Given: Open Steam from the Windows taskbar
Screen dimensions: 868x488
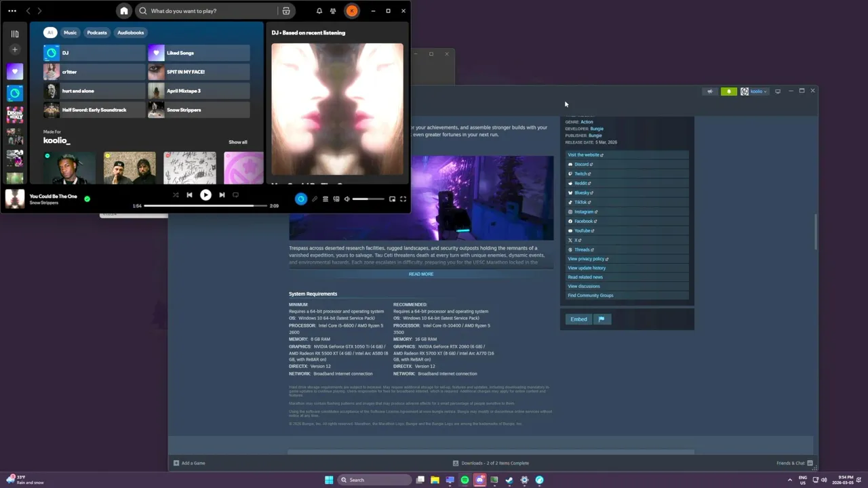Looking at the screenshot, I should 509,480.
